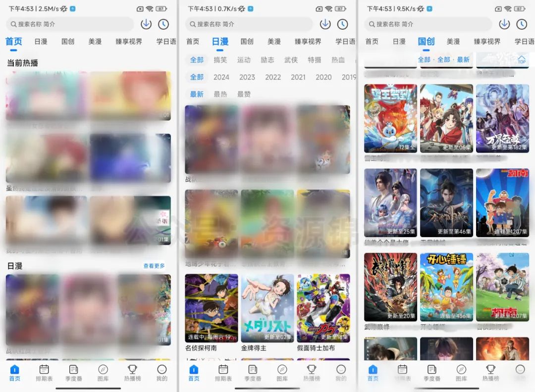This screenshot has width=535, height=392.
Task: Open 图库 icon on middle screen
Action: point(282,370)
